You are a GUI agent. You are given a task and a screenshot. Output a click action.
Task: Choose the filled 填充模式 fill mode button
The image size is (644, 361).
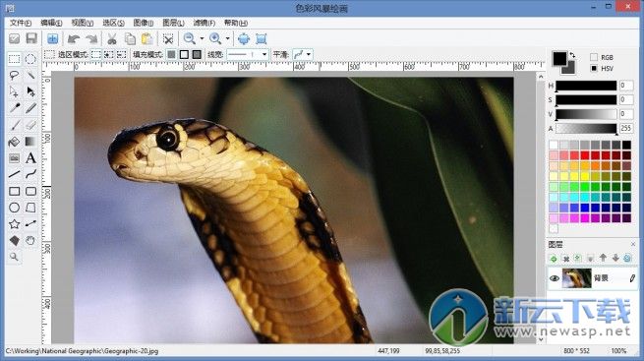172,54
